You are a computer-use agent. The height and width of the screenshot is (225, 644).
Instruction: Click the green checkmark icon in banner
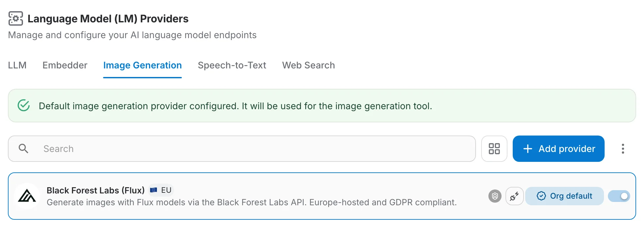click(24, 106)
